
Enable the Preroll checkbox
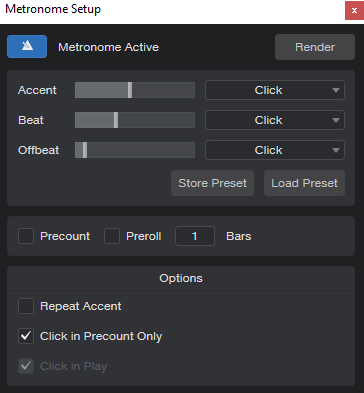click(112, 236)
